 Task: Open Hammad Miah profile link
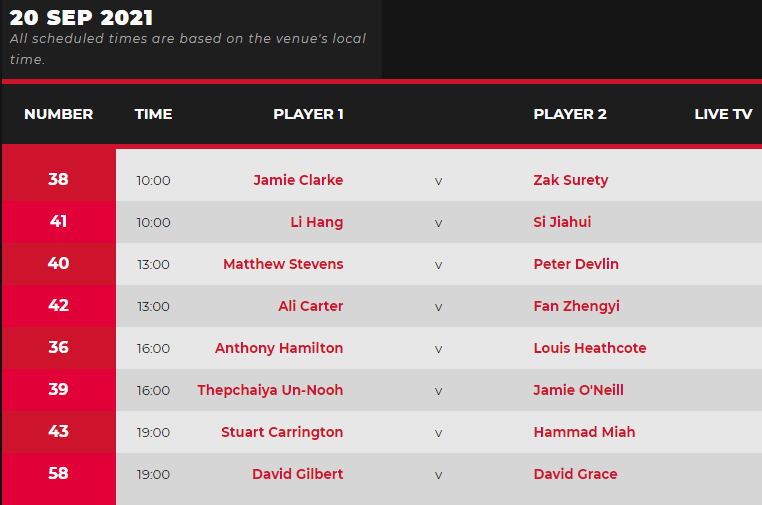coord(584,432)
